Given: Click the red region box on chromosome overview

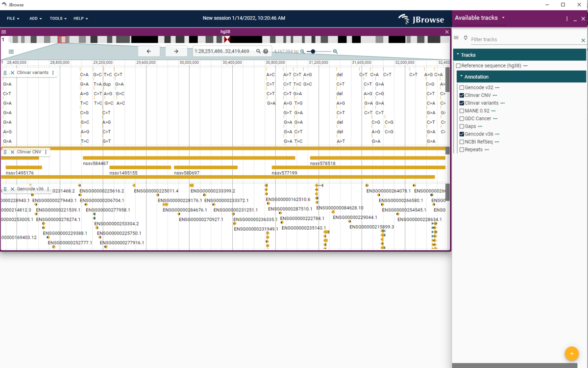Looking at the screenshot, I should tap(62, 39).
